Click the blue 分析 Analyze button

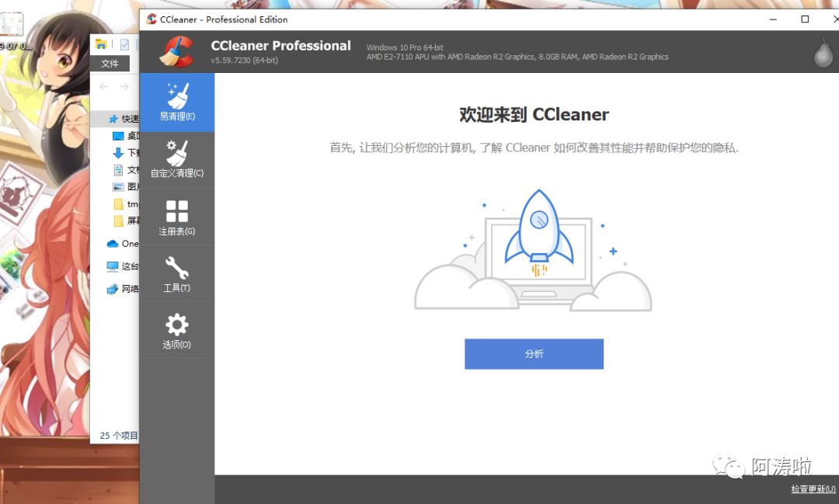(x=534, y=353)
